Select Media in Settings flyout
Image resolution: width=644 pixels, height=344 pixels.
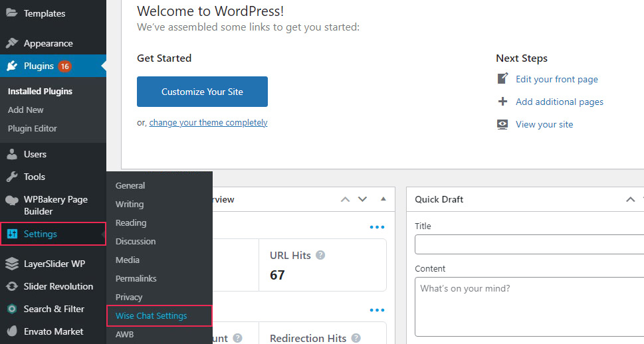128,260
